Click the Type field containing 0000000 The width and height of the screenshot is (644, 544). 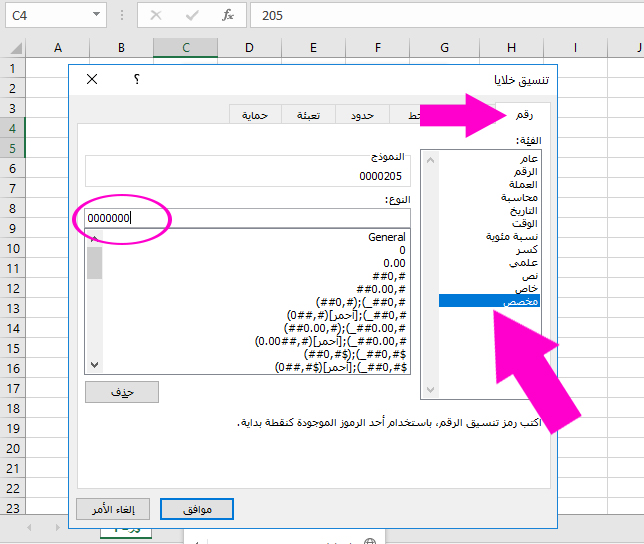[248, 218]
